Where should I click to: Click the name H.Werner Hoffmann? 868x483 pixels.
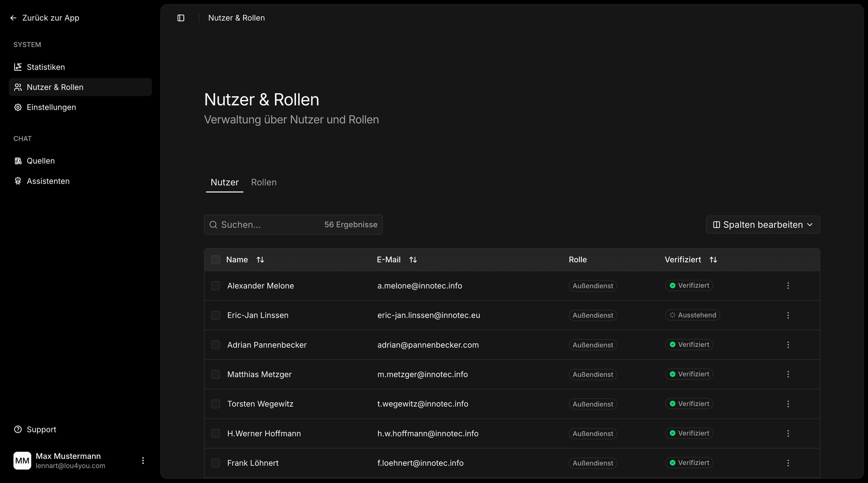click(264, 433)
